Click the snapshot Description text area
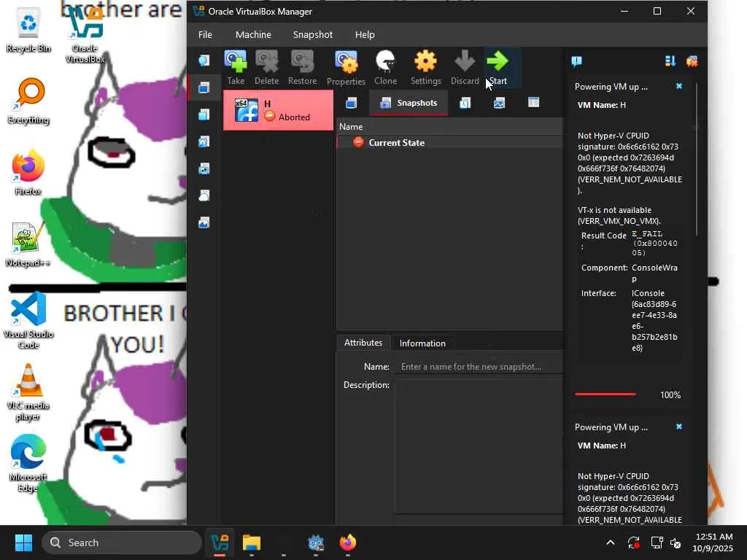Viewport: 747px width, 560px height. click(479, 447)
